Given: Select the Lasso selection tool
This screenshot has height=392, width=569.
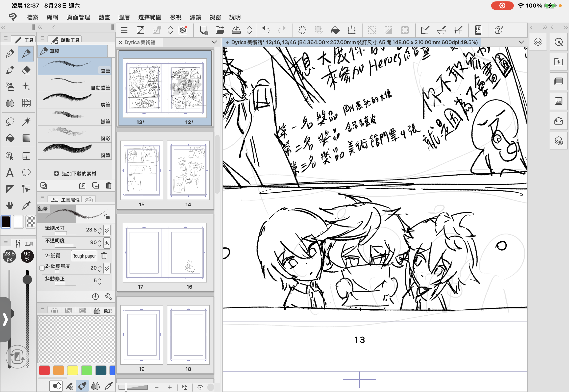Looking at the screenshot, I should click(x=10, y=122).
